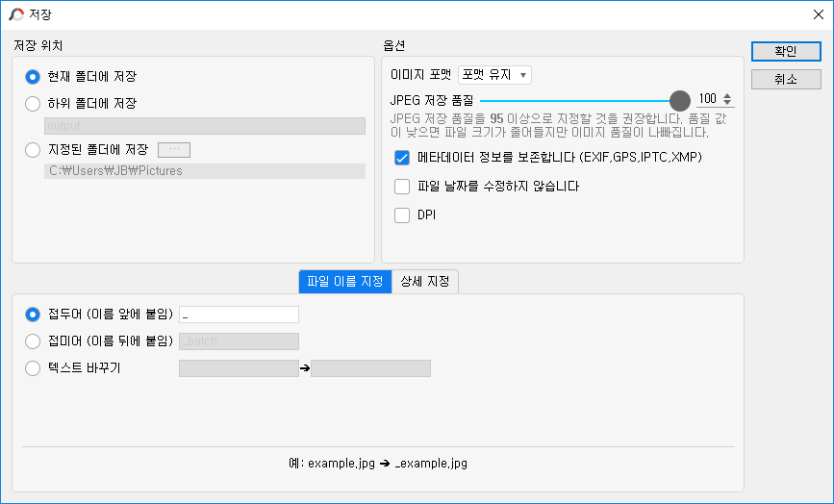
Task: Choose 지정된 폴더에 저장 radio option
Action: click(x=33, y=150)
